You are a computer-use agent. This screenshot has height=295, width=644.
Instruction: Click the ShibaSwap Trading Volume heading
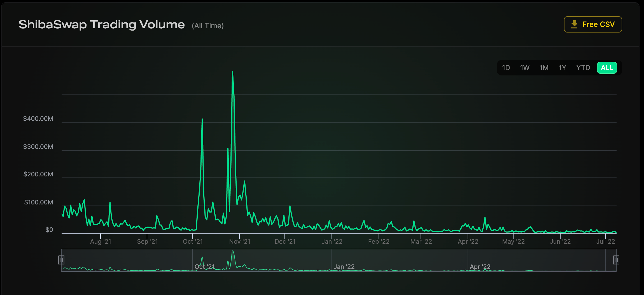coord(102,25)
